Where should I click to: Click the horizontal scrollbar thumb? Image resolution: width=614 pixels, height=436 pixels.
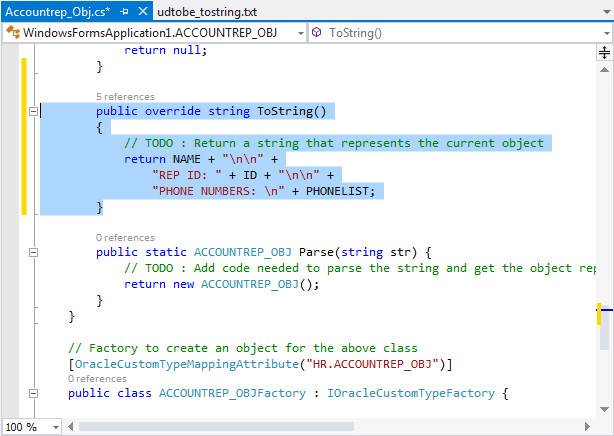(216, 426)
